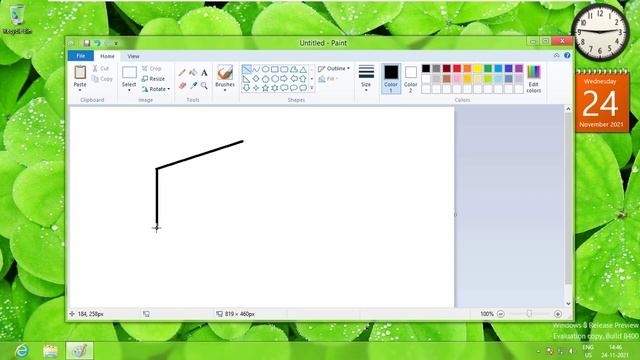Screen dimensions: 640x360
Task: Click the vertical scrollbar up arrow
Action: pyautogui.click(x=568, y=109)
